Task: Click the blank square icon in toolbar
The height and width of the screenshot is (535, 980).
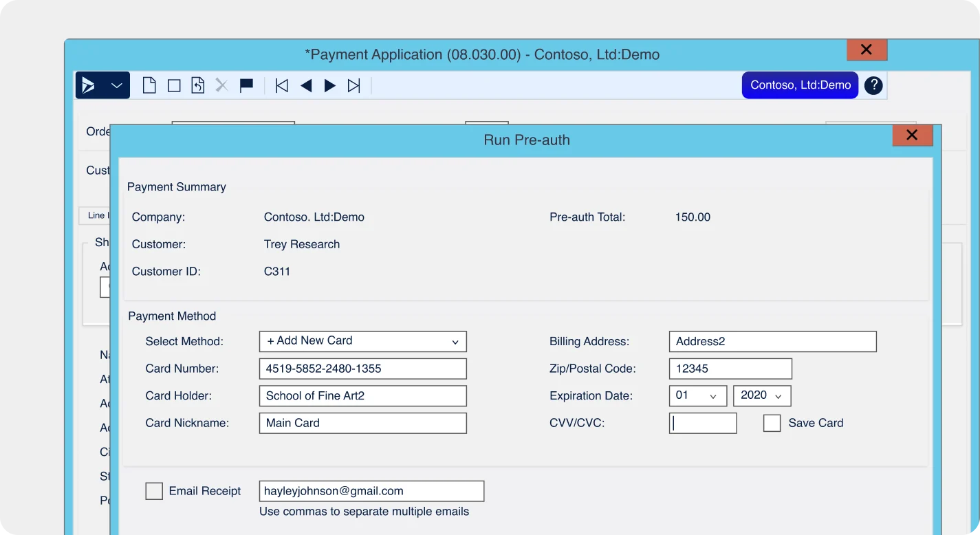Action: [x=174, y=86]
